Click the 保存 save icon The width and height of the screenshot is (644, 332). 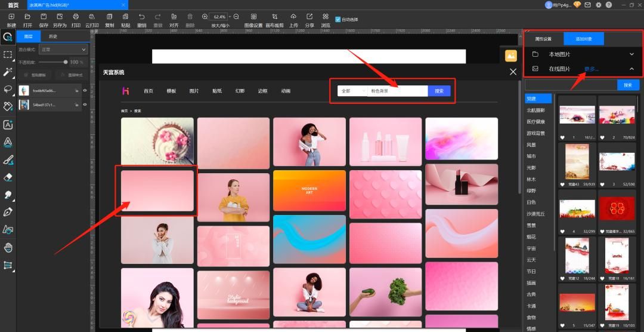point(44,17)
